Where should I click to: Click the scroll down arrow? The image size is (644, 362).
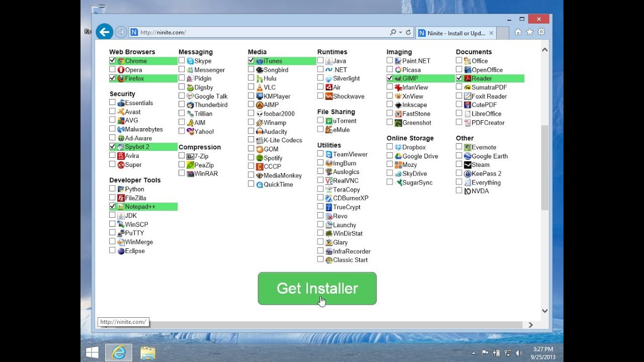coord(544,311)
